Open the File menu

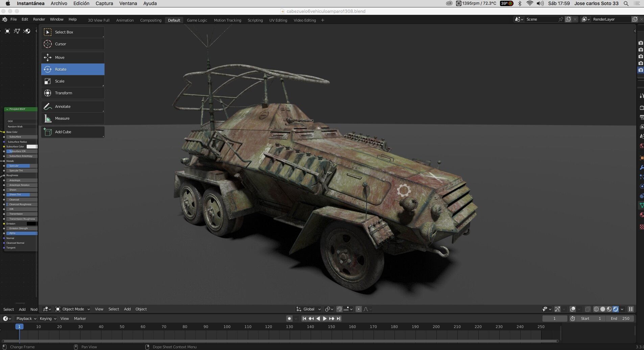[x=14, y=19]
